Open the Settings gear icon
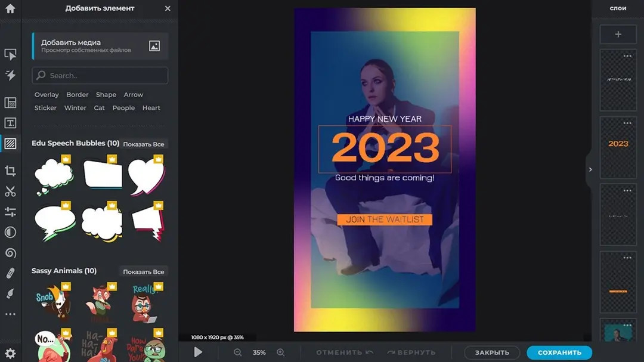Viewport: 644px width, 362px height. tap(10, 353)
